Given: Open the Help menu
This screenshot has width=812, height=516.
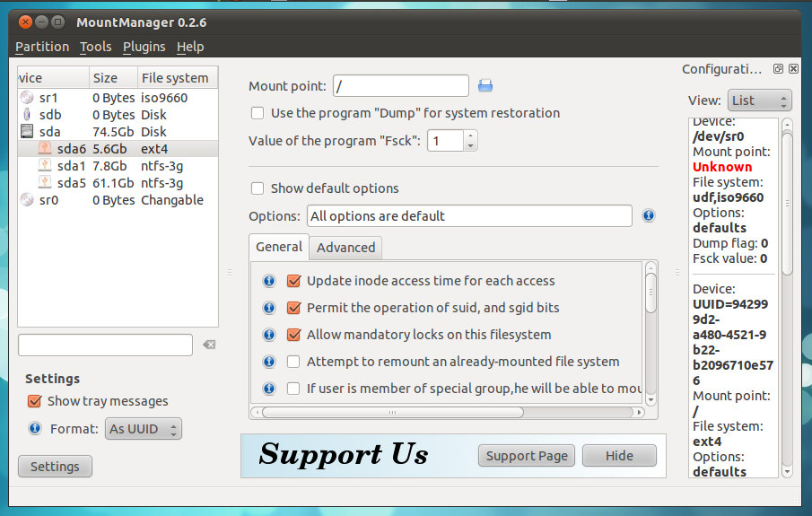Looking at the screenshot, I should point(190,47).
